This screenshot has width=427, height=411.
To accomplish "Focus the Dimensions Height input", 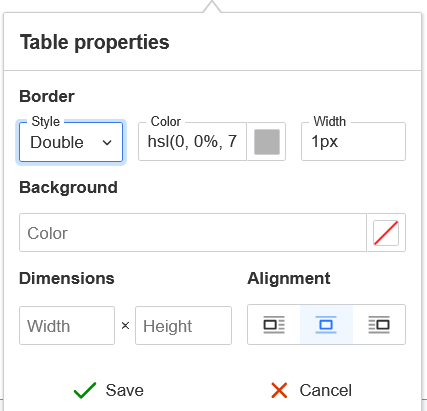I will click(183, 326).
